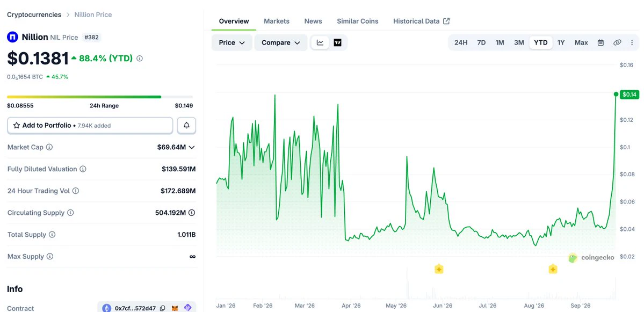644x312 pixels.
Task: Open Market Cap info tooltip icon
Action: [x=49, y=147]
